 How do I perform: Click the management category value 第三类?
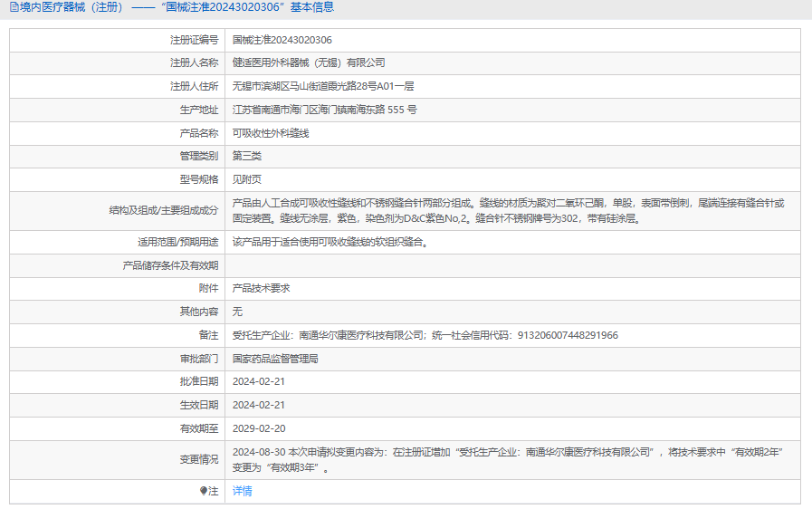click(x=247, y=156)
